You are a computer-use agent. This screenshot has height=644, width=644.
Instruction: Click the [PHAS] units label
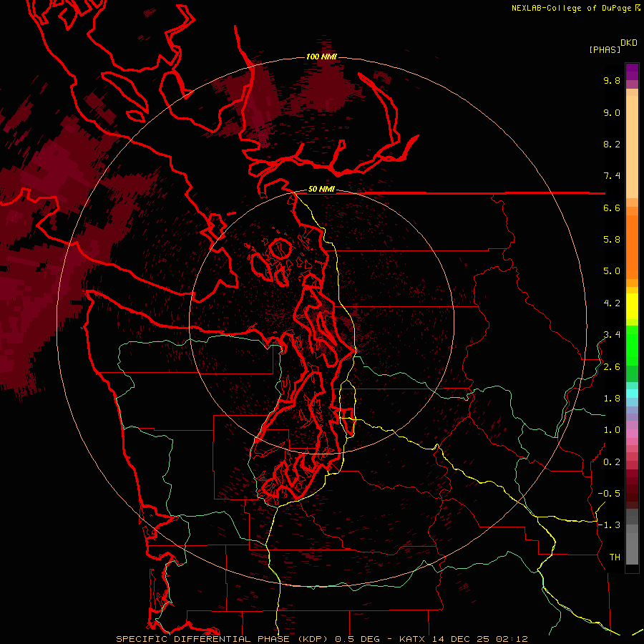[x=605, y=50]
